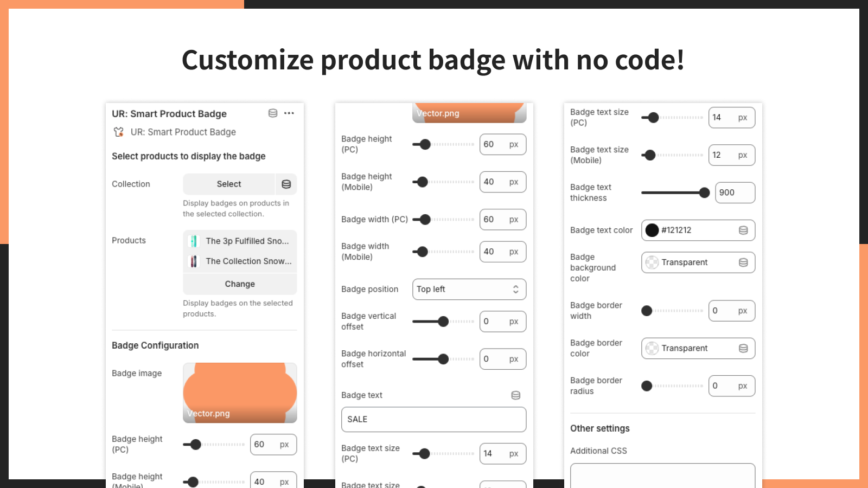The height and width of the screenshot is (488, 868).
Task: Click the UR: Smart Product Badge app icon
Action: pyautogui.click(x=118, y=132)
